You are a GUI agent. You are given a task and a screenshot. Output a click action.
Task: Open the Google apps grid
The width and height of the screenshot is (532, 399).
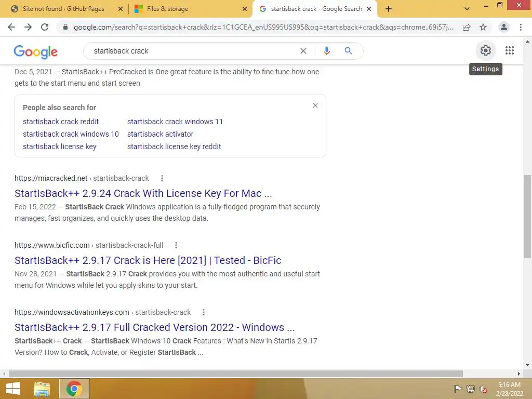point(510,50)
